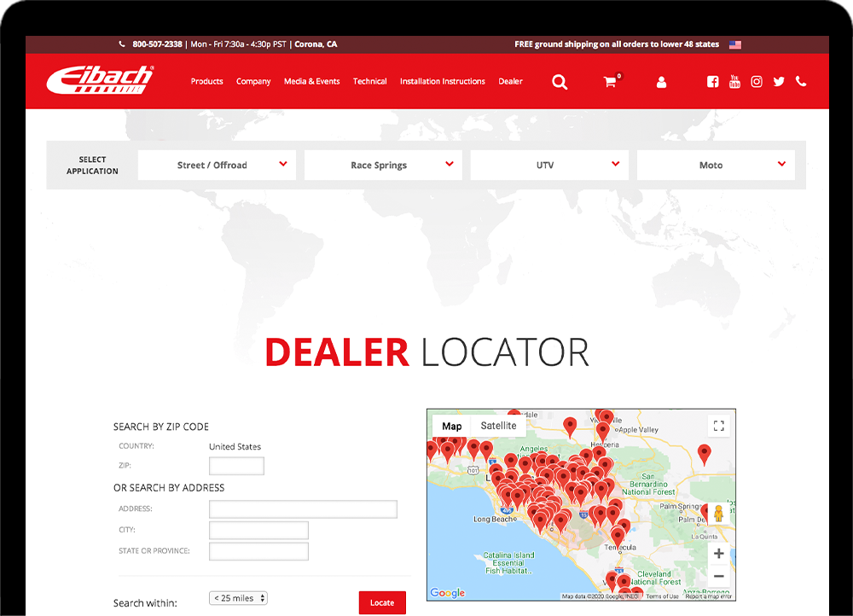Focus the City input field
853x616 pixels.
pyautogui.click(x=258, y=530)
